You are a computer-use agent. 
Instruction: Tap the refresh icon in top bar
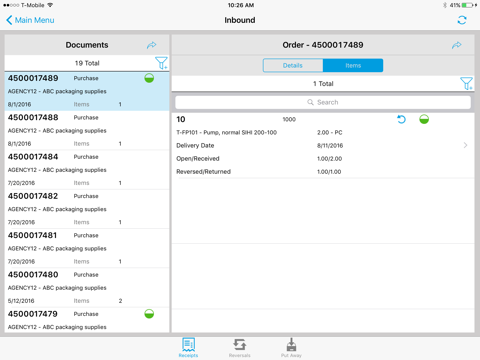coord(462,20)
